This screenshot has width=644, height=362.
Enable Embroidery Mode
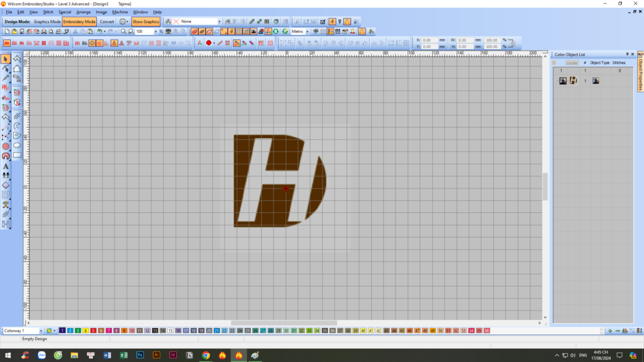point(79,21)
